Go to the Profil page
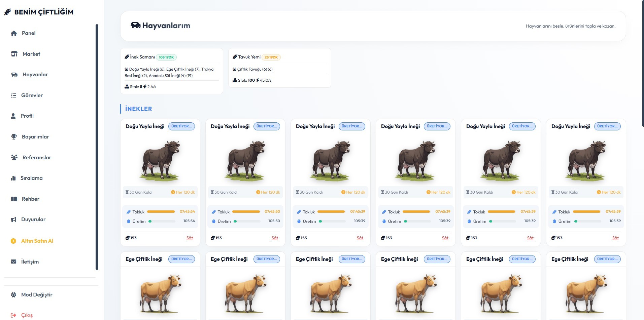 point(27,116)
